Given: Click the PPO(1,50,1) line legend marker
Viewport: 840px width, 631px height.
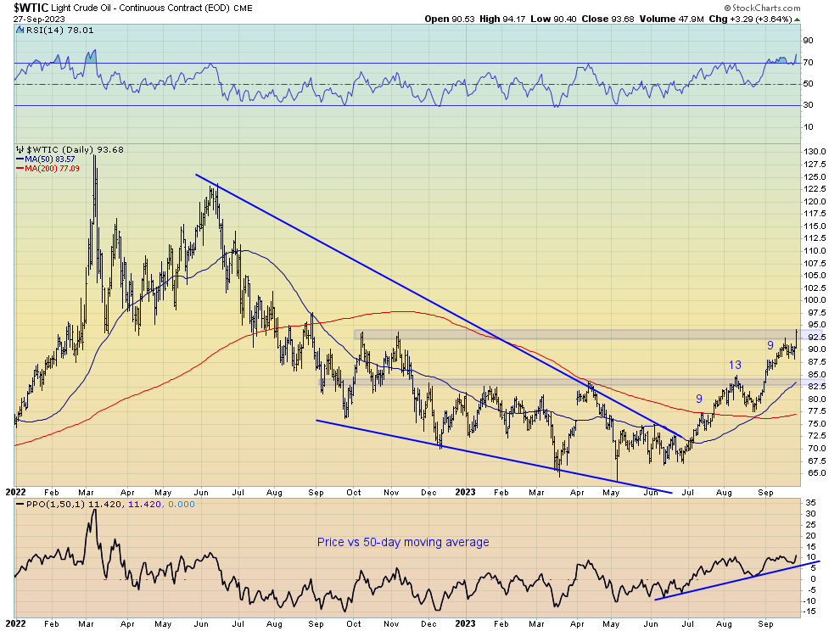Looking at the screenshot, I should pyautogui.click(x=19, y=502).
